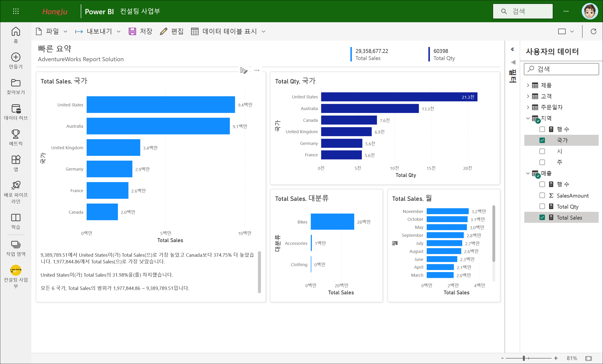Check the SalesAmount field checkbox
The width and height of the screenshot is (603, 364).
pyautogui.click(x=542, y=196)
